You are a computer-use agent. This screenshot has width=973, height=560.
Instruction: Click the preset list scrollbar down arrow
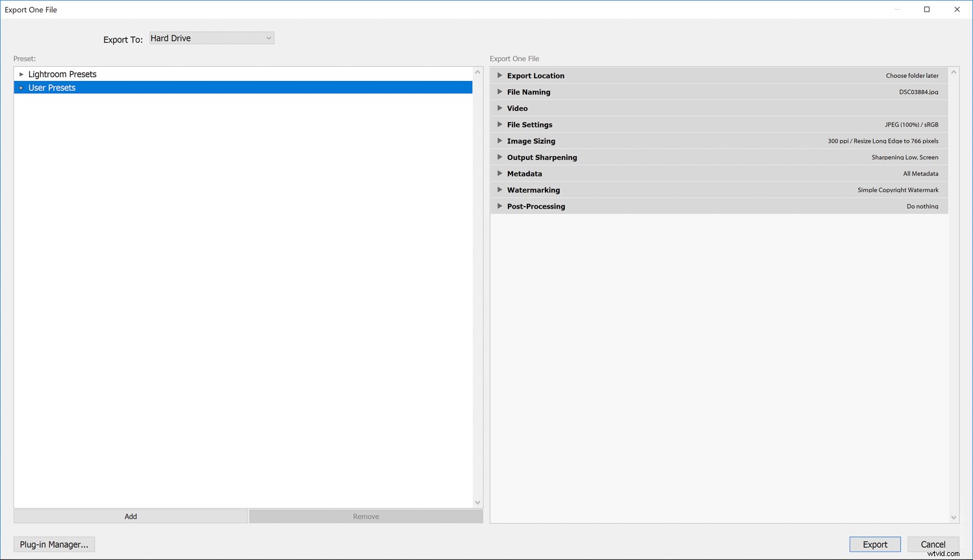pyautogui.click(x=478, y=502)
